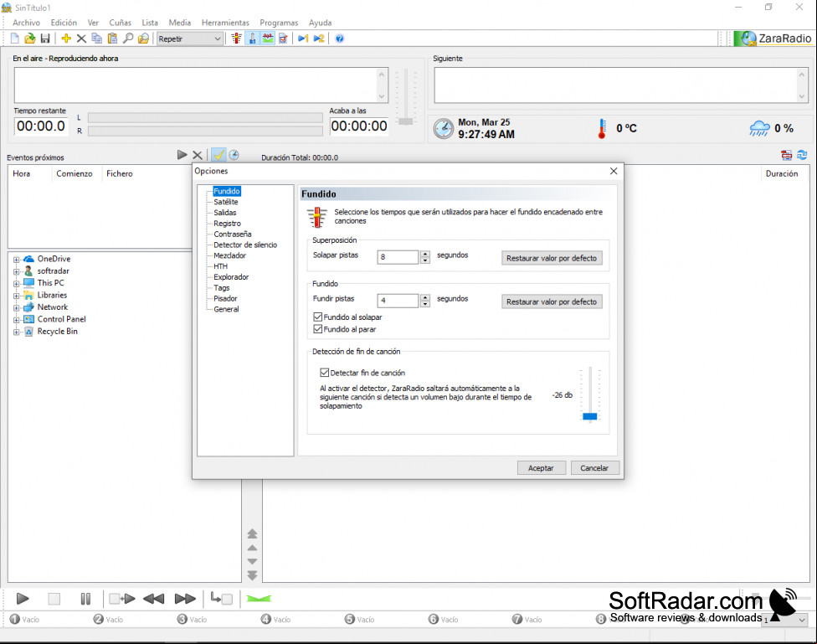The width and height of the screenshot is (817, 644).
Task: Start playback with Play button
Action: [x=23, y=599]
